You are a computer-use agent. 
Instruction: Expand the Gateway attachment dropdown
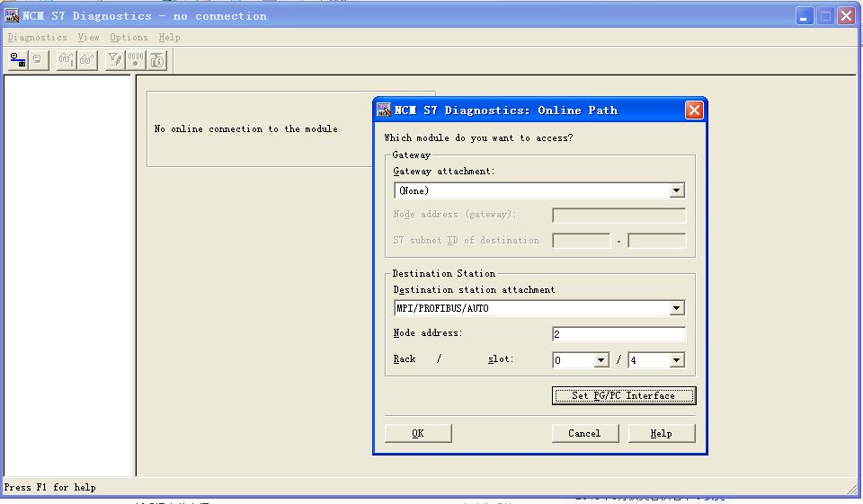coord(676,190)
